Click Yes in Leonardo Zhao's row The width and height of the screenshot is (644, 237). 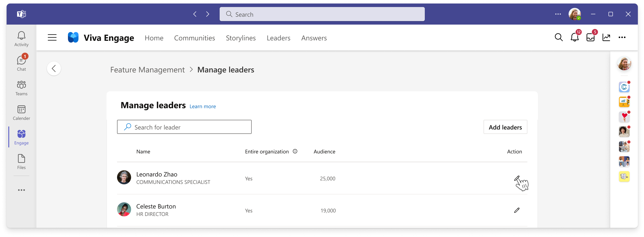(249, 178)
